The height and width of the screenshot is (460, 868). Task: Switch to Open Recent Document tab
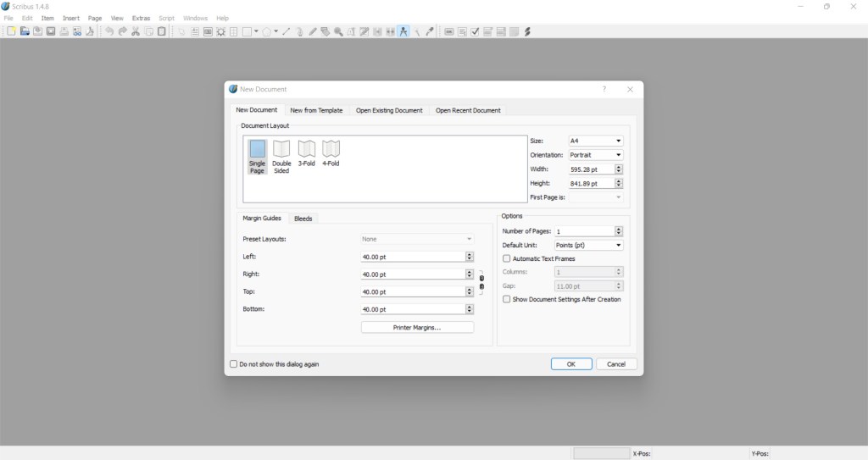point(468,110)
